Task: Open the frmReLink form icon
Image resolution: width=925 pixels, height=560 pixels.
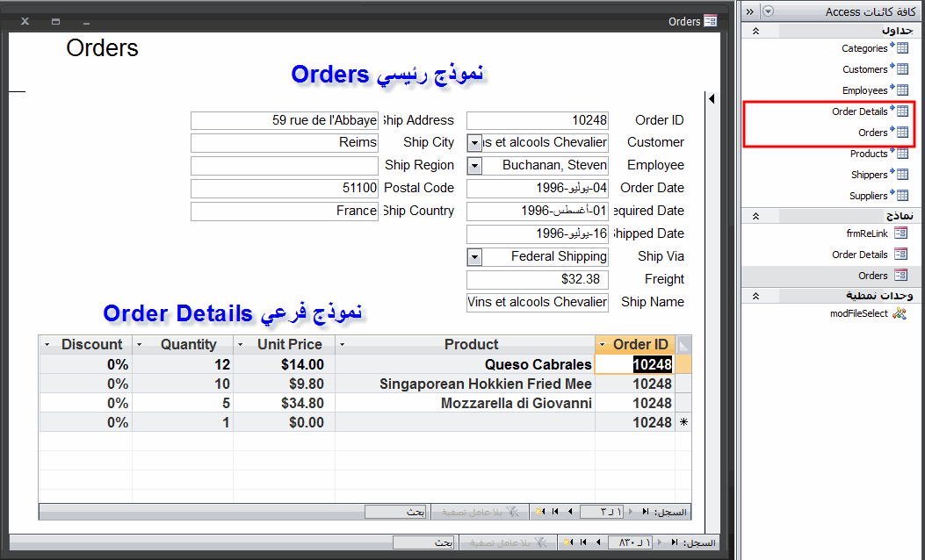Action: pyautogui.click(x=900, y=233)
